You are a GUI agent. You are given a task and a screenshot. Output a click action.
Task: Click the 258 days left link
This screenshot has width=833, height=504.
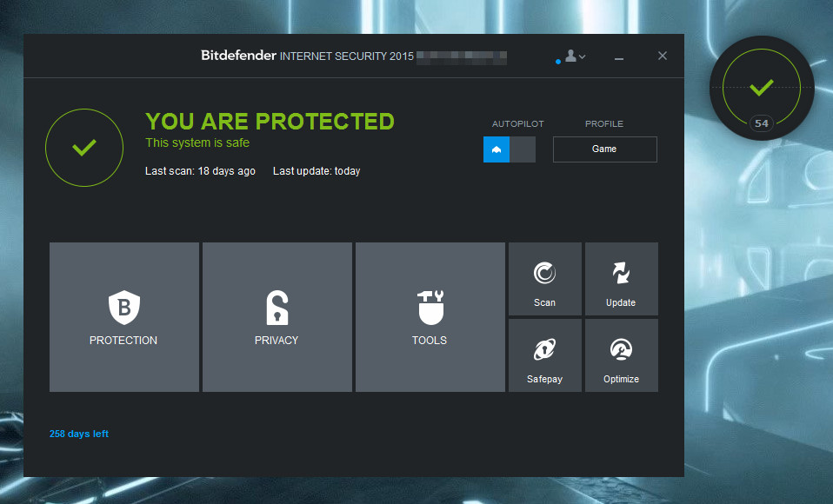coord(79,434)
